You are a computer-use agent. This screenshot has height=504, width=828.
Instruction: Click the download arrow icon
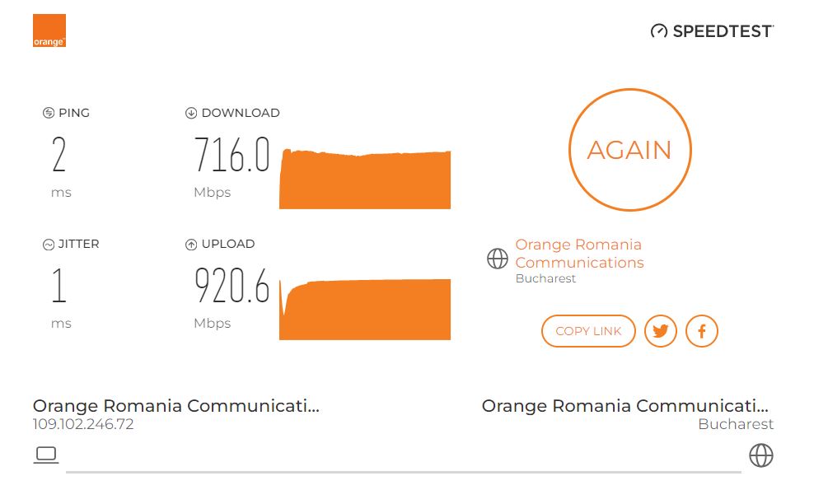click(x=191, y=113)
